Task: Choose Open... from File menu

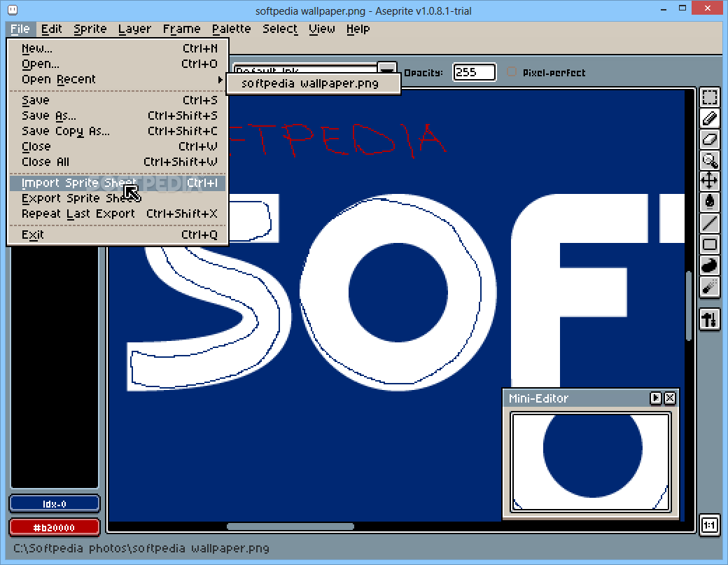Action: point(118,64)
